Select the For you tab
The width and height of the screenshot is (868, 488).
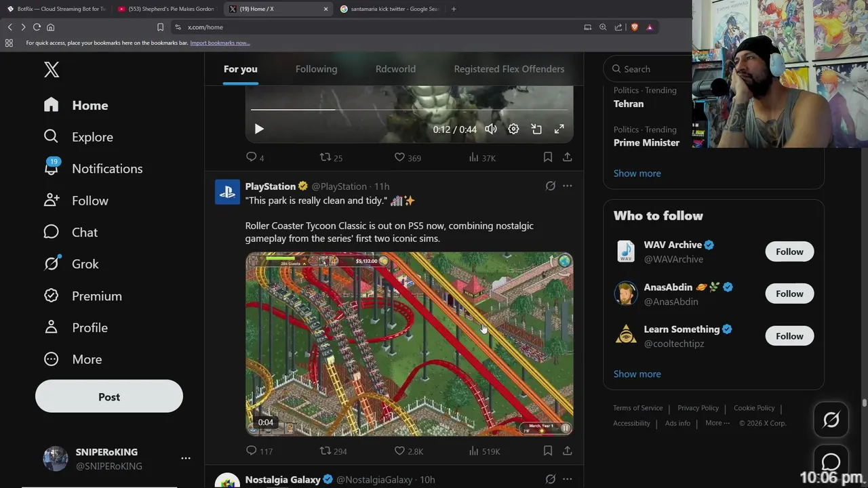pyautogui.click(x=241, y=69)
